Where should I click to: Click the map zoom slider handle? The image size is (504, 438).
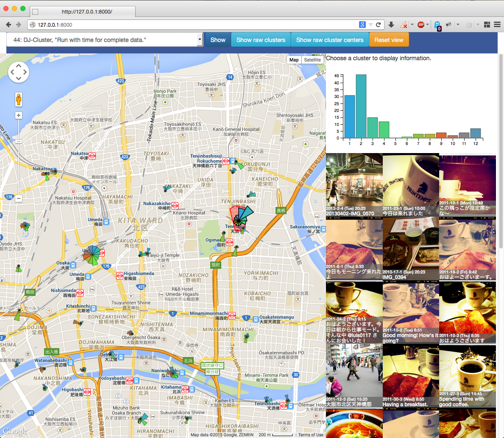(19, 141)
